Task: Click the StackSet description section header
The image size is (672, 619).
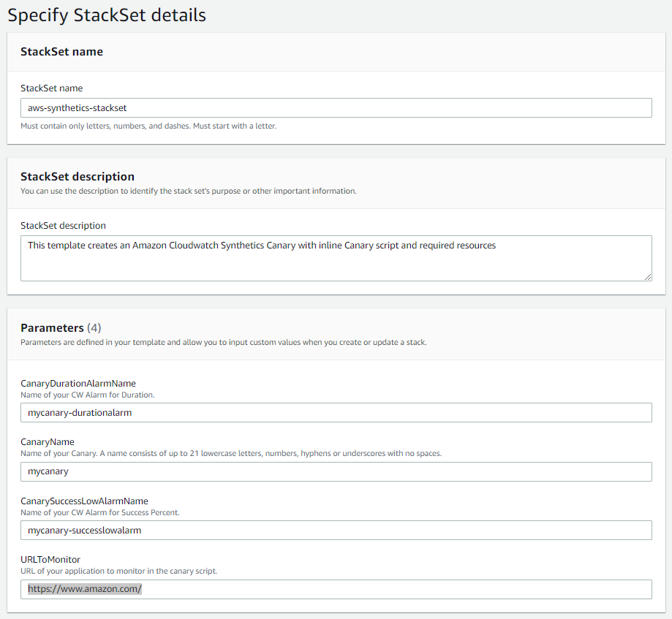Action: [77, 176]
